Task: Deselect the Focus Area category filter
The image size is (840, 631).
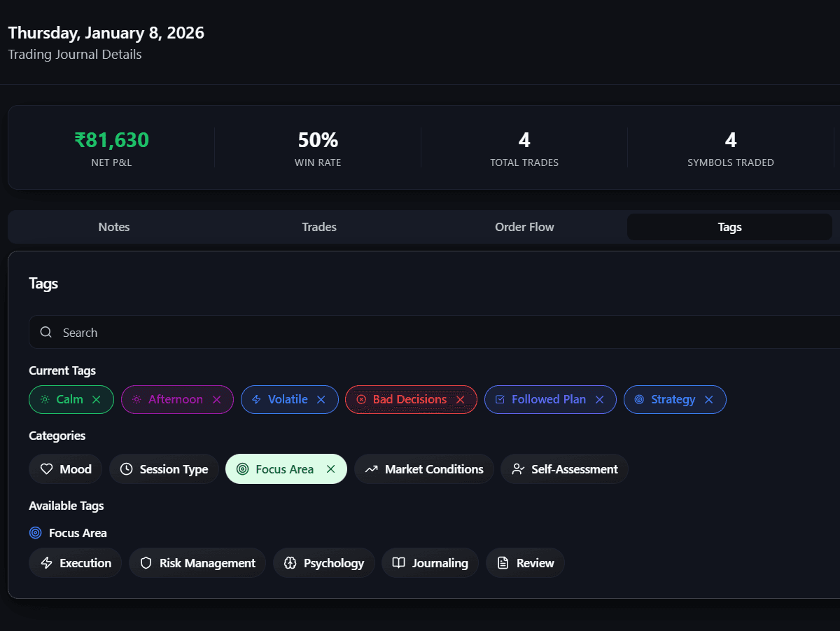Action: (x=330, y=469)
